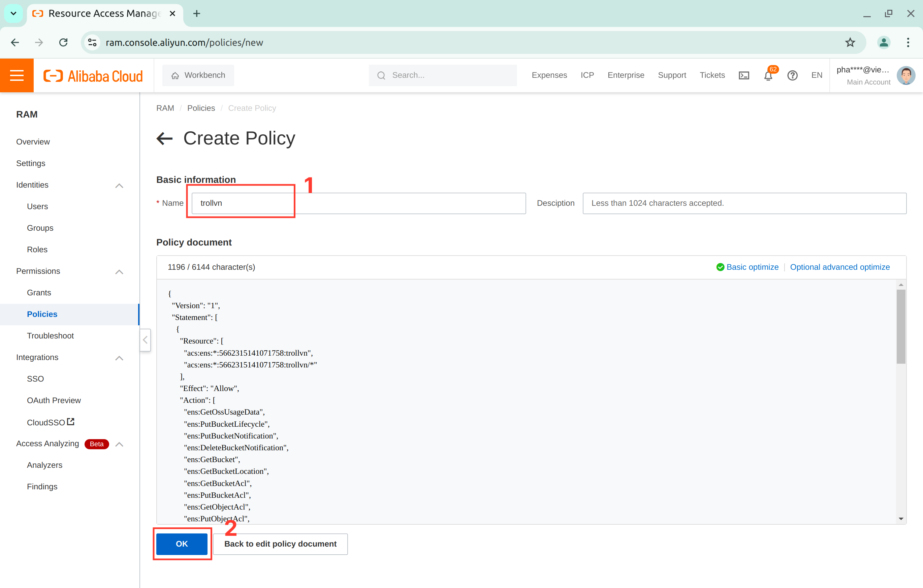Click the browser back arrow
The width and height of the screenshot is (923, 588).
(x=15, y=42)
